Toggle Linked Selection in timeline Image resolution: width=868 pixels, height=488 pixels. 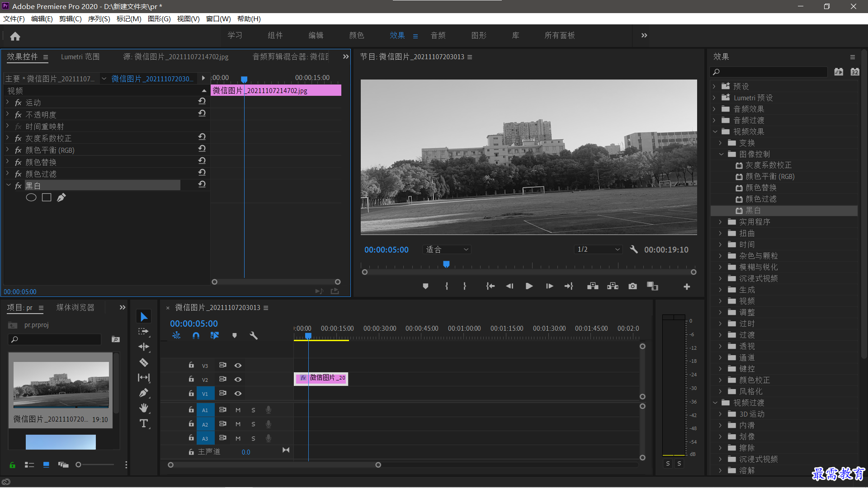[x=215, y=336]
